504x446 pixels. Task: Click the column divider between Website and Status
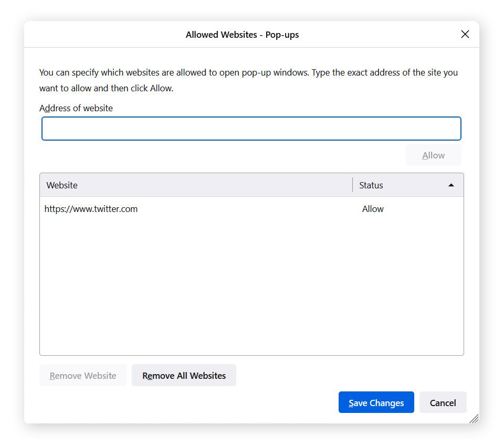coord(352,185)
